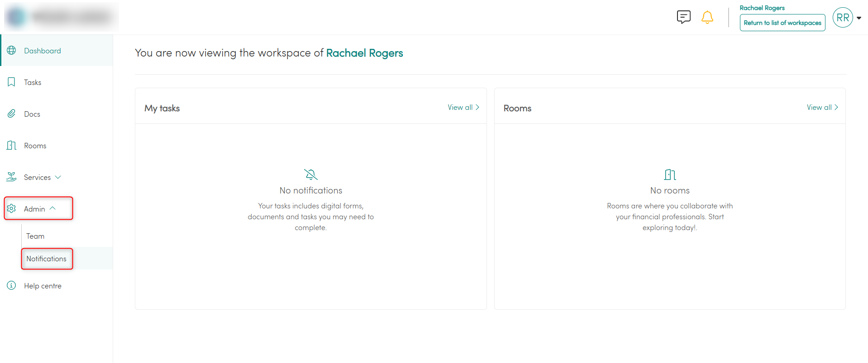Select Notifications under Admin
Screen dimensions: 868x363
click(x=46, y=259)
